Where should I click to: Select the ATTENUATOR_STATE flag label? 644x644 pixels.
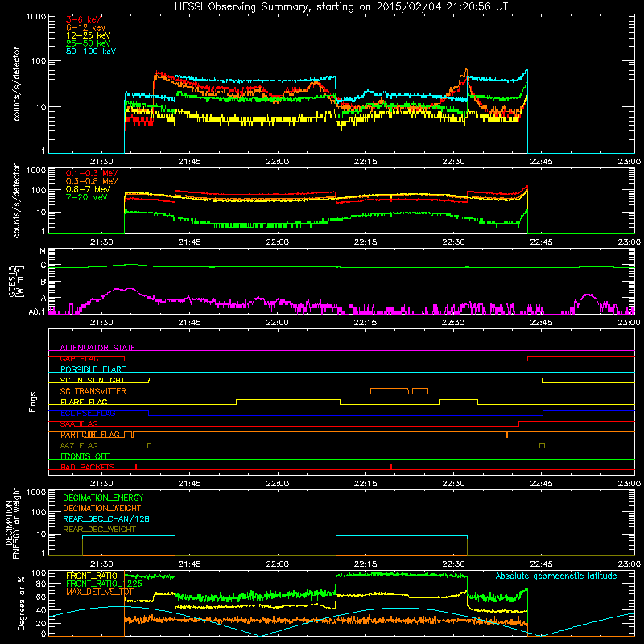point(97,348)
